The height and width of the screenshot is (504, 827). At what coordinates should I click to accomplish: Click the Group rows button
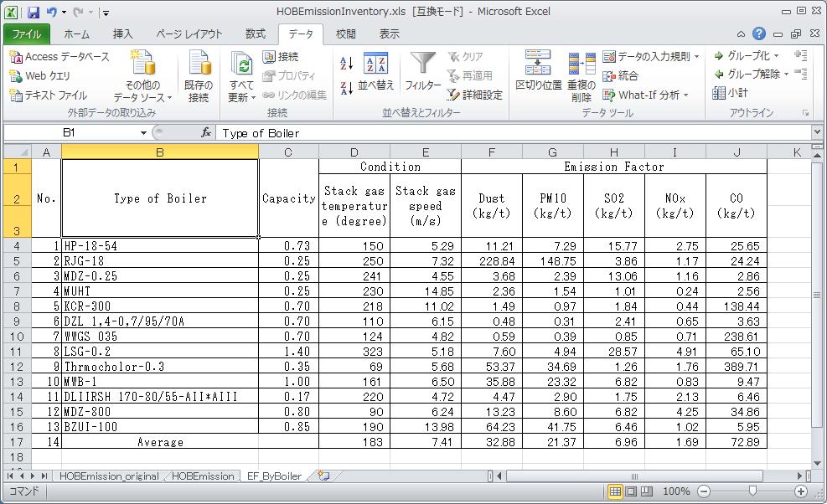point(742,55)
